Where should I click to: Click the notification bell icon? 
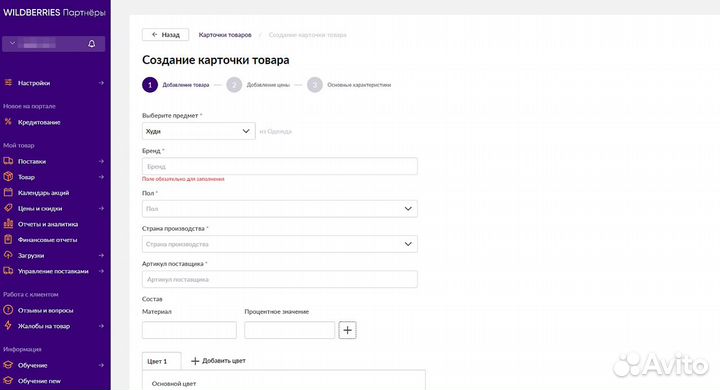pyautogui.click(x=91, y=44)
